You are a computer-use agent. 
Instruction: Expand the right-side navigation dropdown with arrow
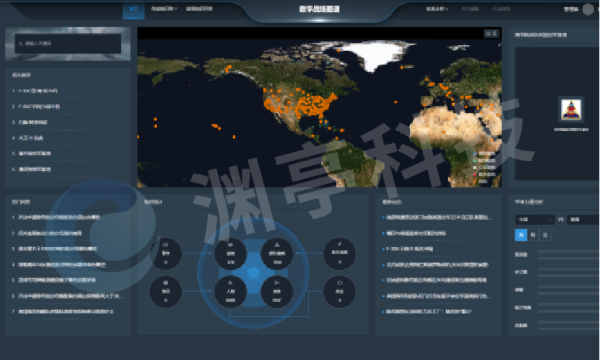437,9
